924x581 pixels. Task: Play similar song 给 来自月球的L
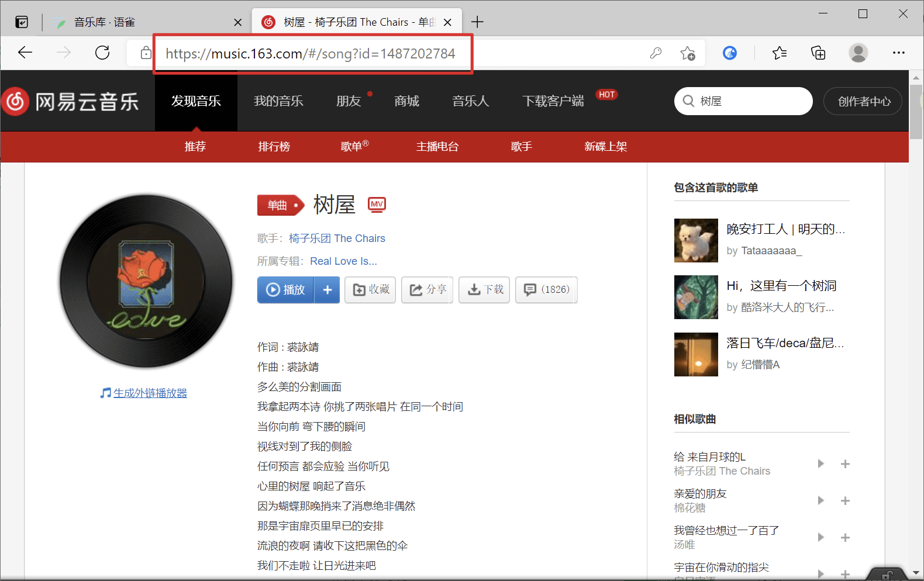pyautogui.click(x=821, y=464)
